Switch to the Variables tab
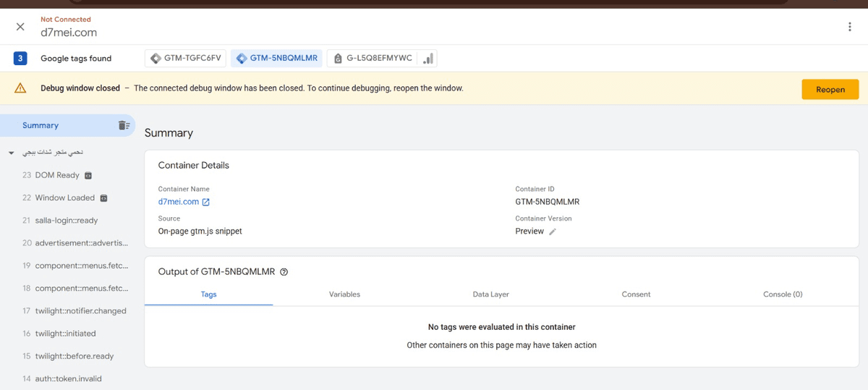The height and width of the screenshot is (390, 868). (344, 294)
